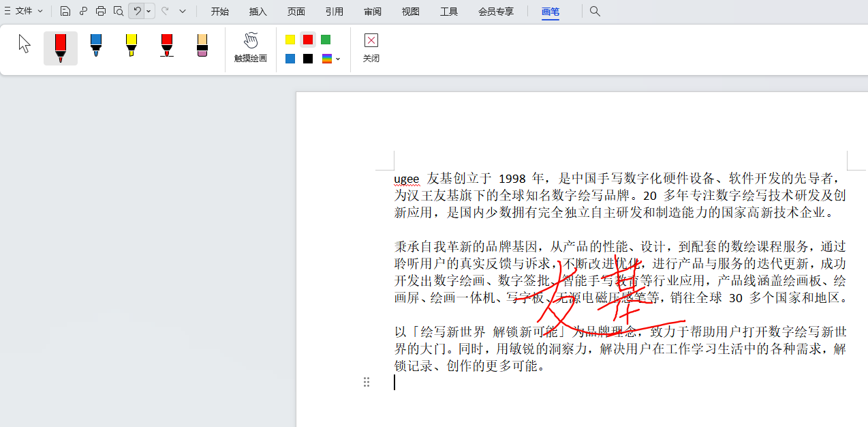Click the save document icon

65,11
